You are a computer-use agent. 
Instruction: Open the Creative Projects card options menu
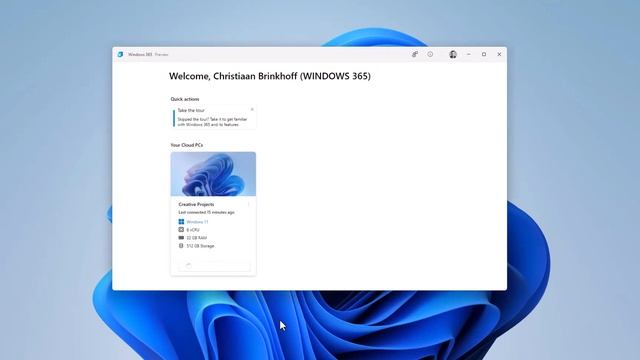pyautogui.click(x=249, y=204)
